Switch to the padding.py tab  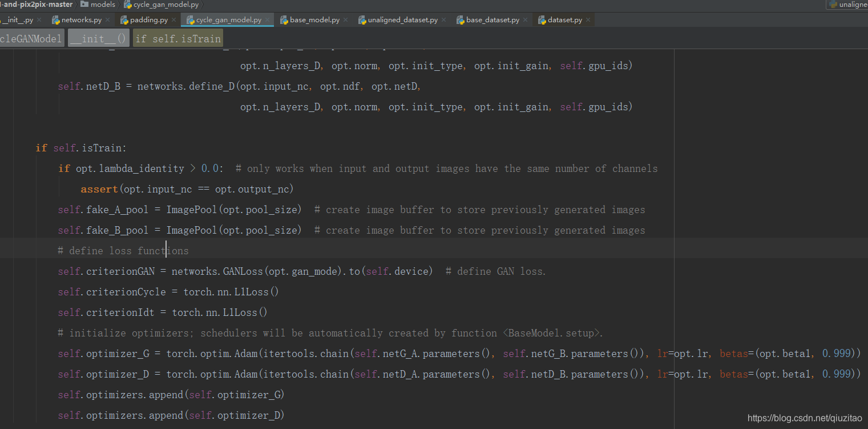point(149,20)
